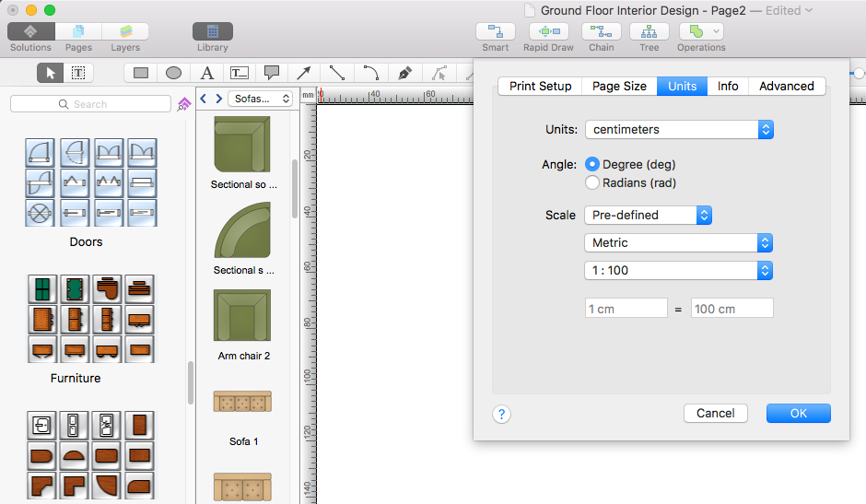Click the library Search field
Image resolution: width=866 pixels, height=504 pixels.
click(x=90, y=104)
